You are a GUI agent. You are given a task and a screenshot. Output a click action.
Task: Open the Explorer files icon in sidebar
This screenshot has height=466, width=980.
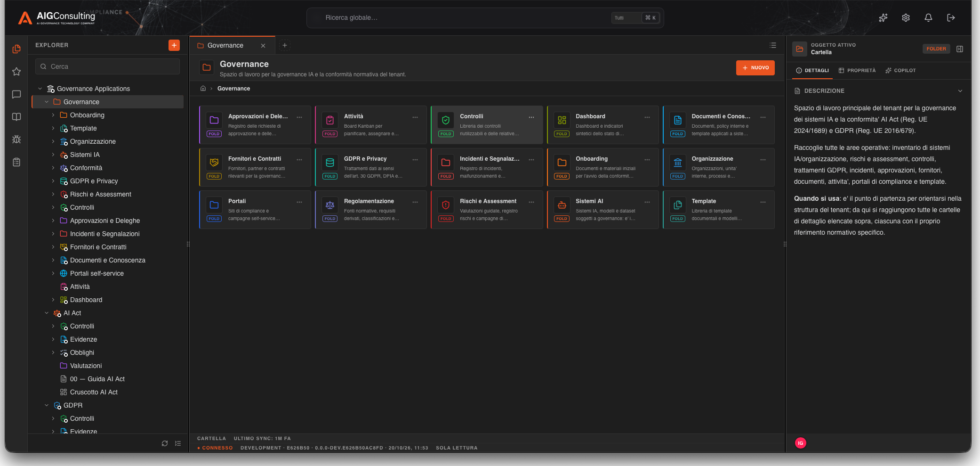click(16, 49)
